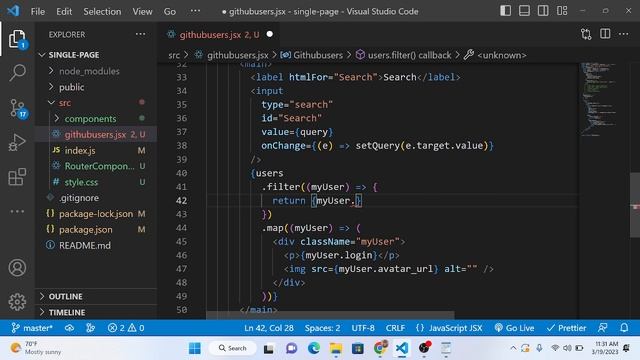Viewport: 640px width, 360px height.
Task: Expand the TIMELINE section
Action: [96, 312]
